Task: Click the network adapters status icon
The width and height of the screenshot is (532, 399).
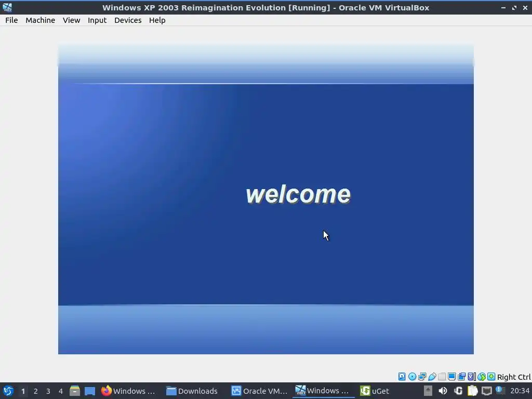Action: [422, 377]
